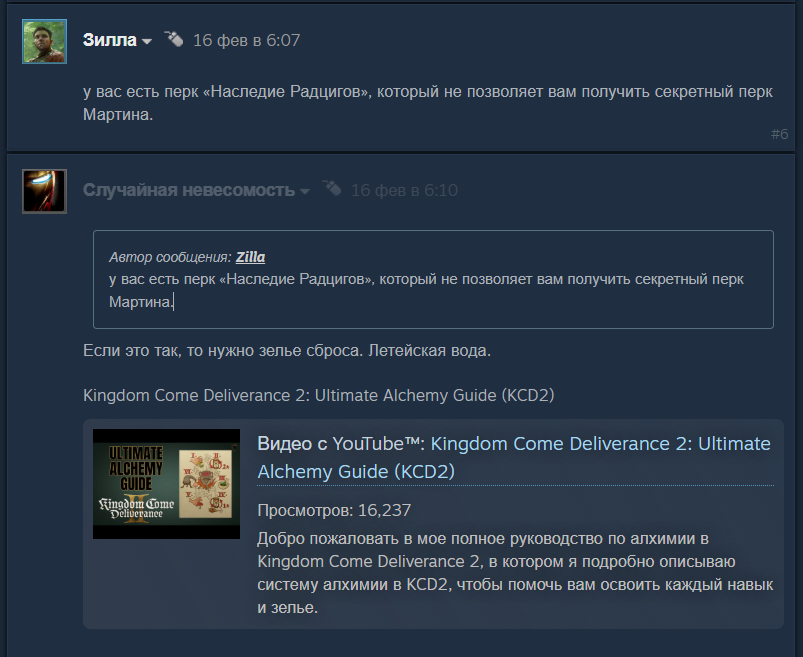
Task: Click the mouse icon beside Зилла's post date
Action: (174, 39)
